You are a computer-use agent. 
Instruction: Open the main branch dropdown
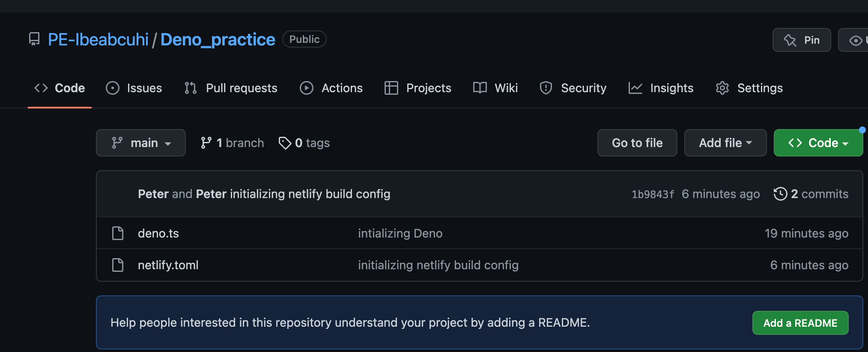(141, 143)
